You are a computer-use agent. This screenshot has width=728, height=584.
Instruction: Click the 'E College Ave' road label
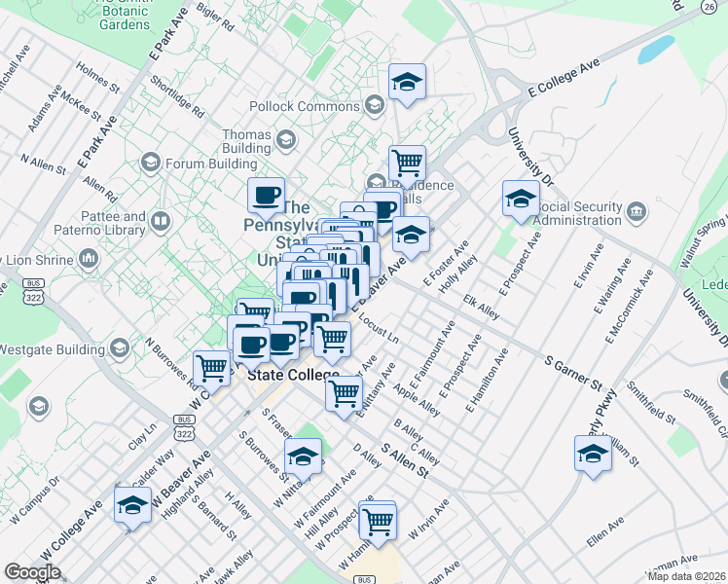[x=564, y=78]
